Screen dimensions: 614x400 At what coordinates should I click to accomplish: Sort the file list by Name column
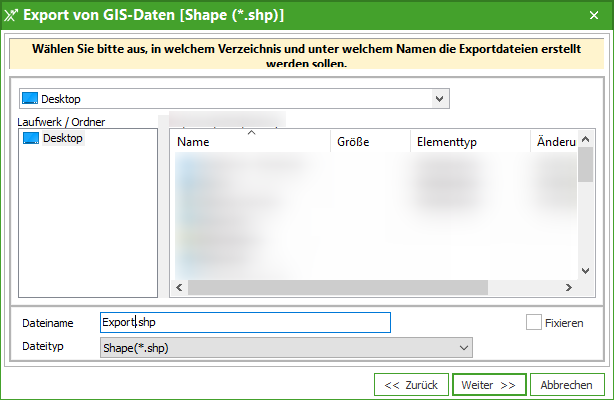[x=250, y=142]
